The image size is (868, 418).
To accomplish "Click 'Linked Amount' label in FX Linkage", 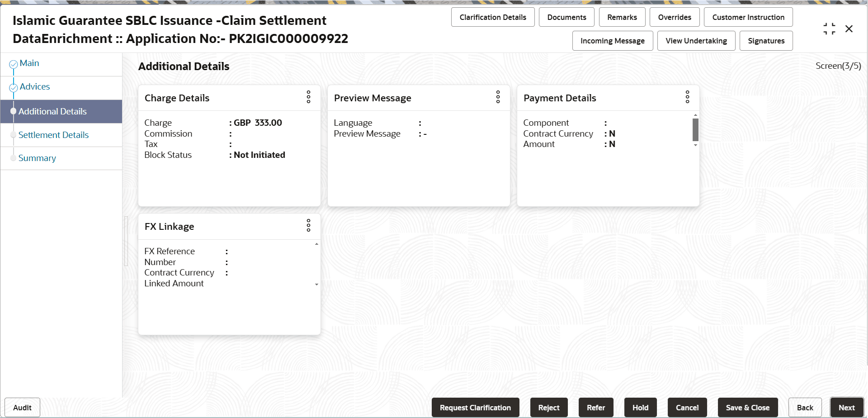I will coord(174,283).
